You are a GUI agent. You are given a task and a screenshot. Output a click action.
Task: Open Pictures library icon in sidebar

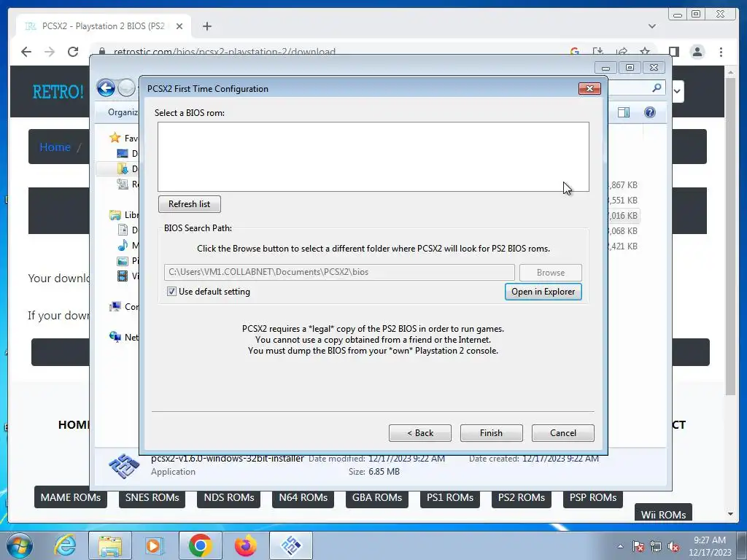pyautogui.click(x=123, y=260)
